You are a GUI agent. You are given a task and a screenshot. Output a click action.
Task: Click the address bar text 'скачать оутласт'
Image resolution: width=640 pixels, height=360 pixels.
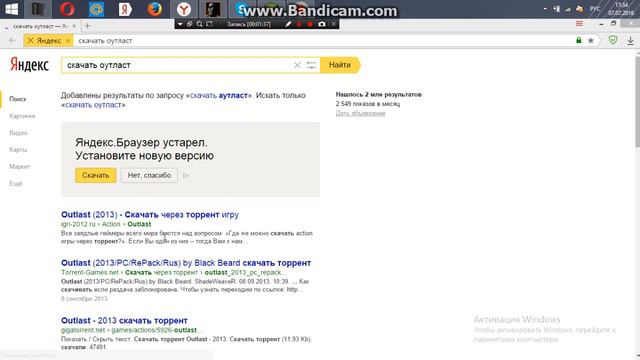click(x=105, y=40)
